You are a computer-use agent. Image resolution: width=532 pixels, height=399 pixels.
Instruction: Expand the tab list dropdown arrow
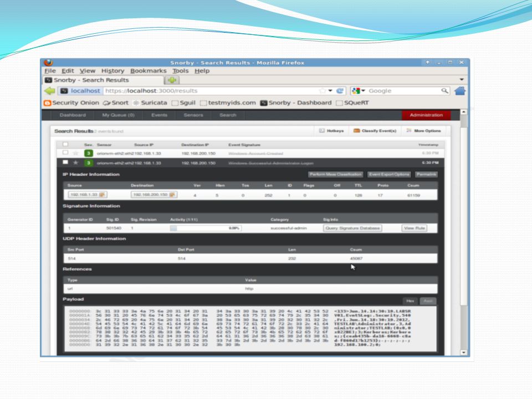(x=462, y=80)
